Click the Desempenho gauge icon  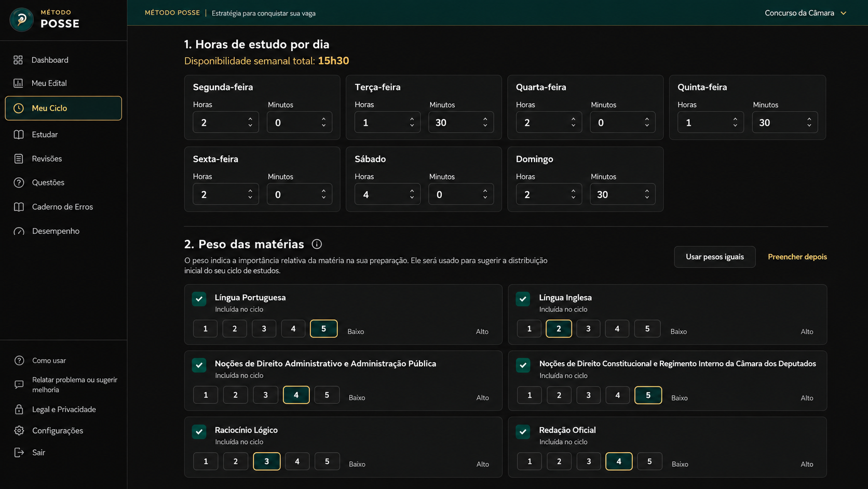click(19, 231)
